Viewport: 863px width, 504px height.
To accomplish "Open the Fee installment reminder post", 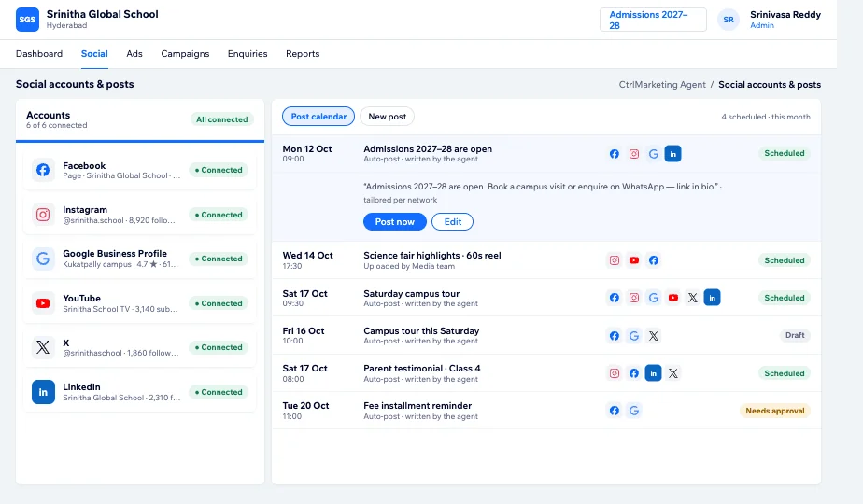I will [x=417, y=405].
